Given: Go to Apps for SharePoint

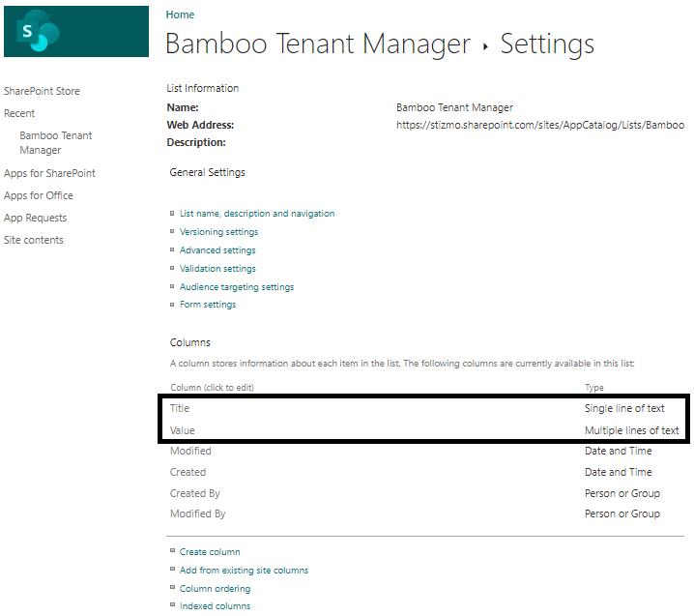Looking at the screenshot, I should point(49,173).
